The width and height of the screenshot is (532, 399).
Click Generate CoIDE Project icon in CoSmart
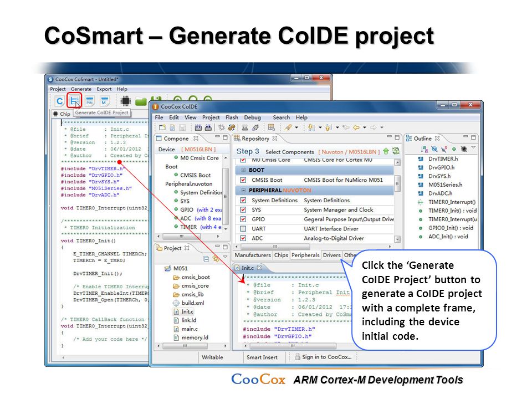[x=74, y=100]
